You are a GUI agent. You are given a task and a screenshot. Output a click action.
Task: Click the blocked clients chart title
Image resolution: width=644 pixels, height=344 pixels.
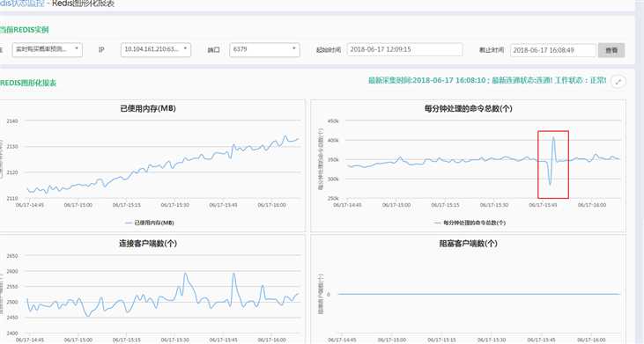tap(468, 244)
